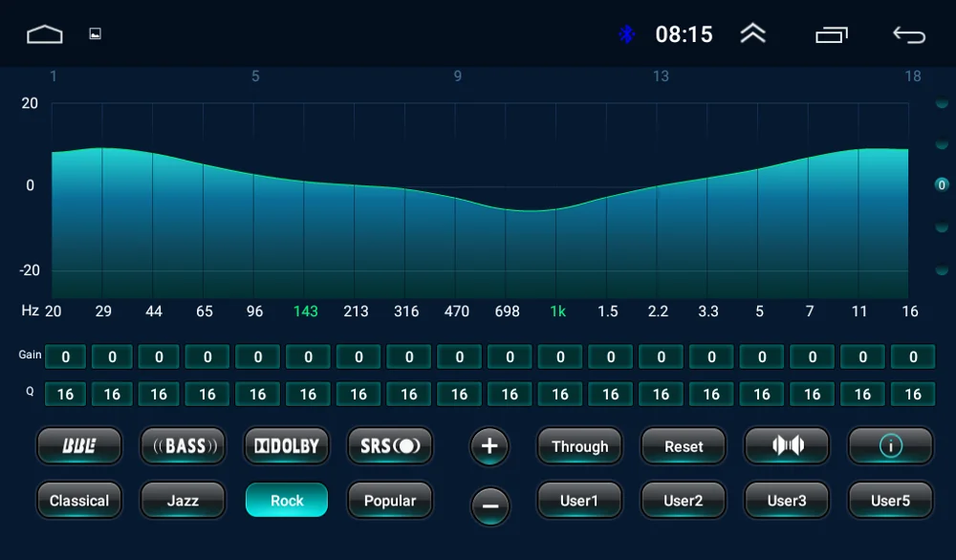The width and height of the screenshot is (956, 560).
Task: Select the 1k band gain field
Action: pos(560,357)
